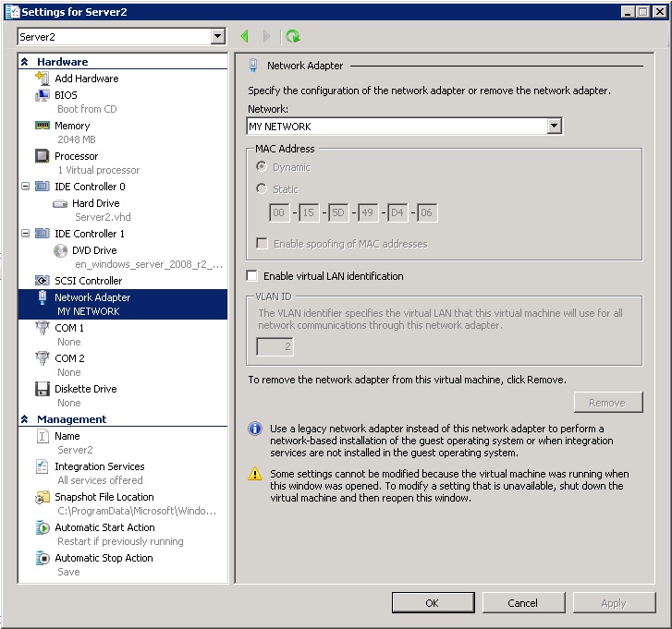The width and height of the screenshot is (672, 629).
Task: Click the Network Adapter header icon in right pane
Action: pyautogui.click(x=253, y=66)
